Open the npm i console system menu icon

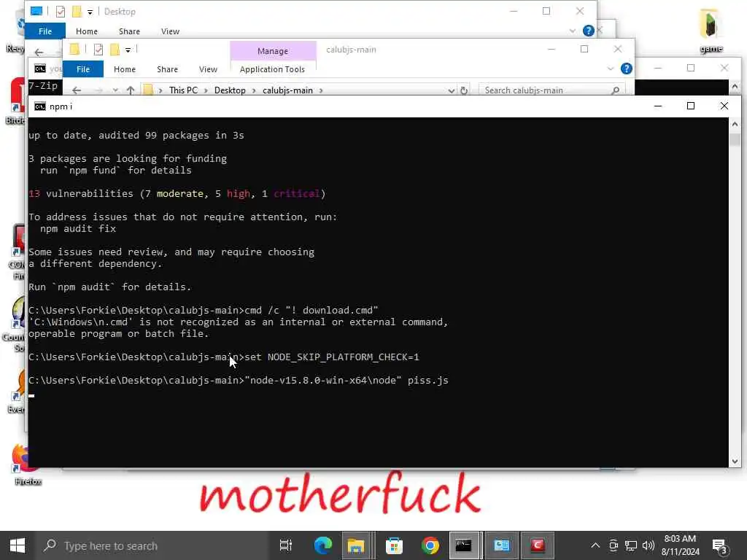tap(40, 106)
